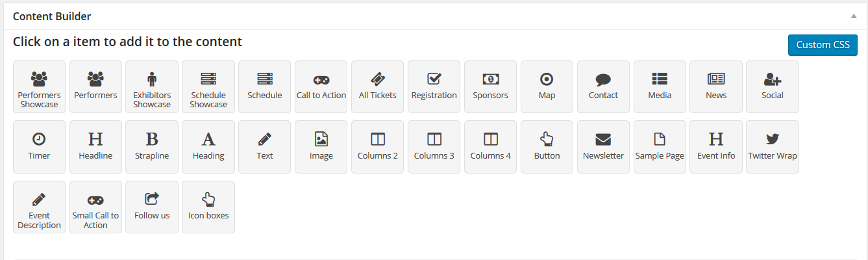Insert the News block
868x260 pixels.
coord(716,86)
